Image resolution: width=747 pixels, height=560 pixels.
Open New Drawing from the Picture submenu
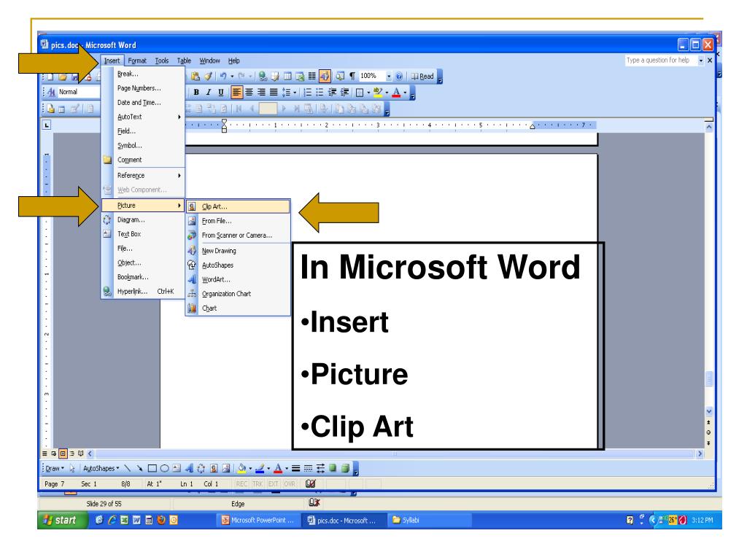pyautogui.click(x=238, y=251)
